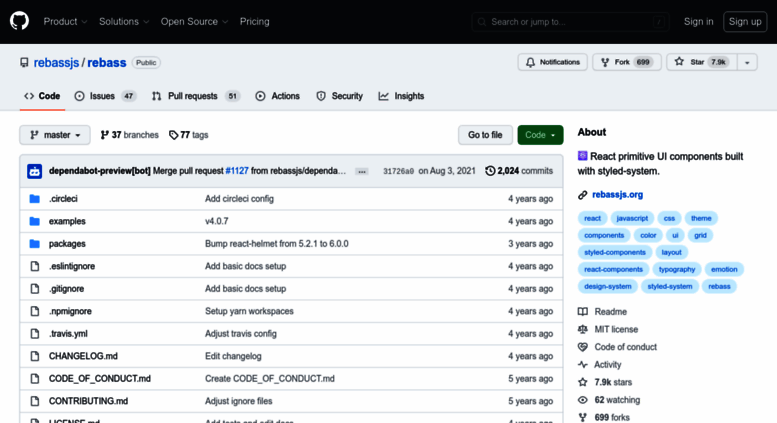
Task: Click the emotion topic tag
Action: (x=724, y=269)
